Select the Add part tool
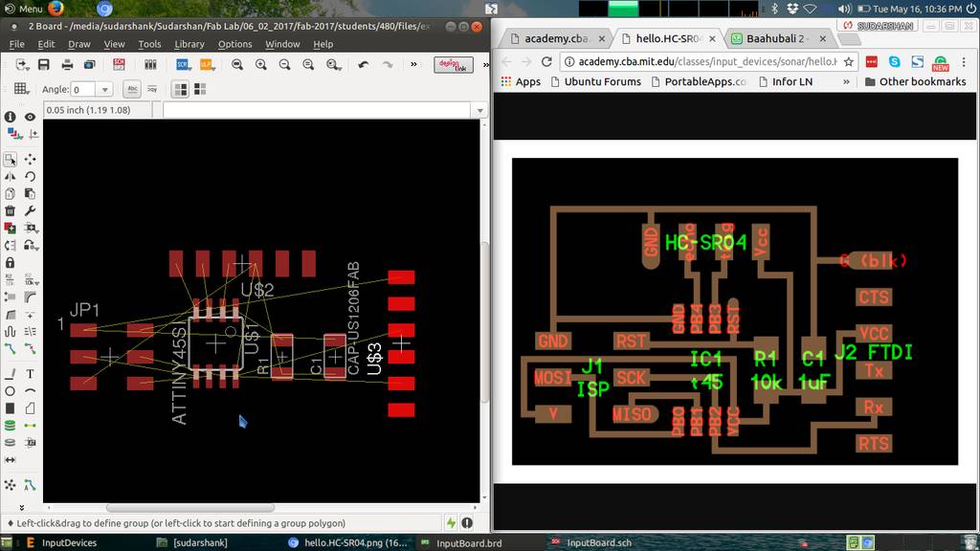The height and width of the screenshot is (551, 980). click(x=10, y=228)
